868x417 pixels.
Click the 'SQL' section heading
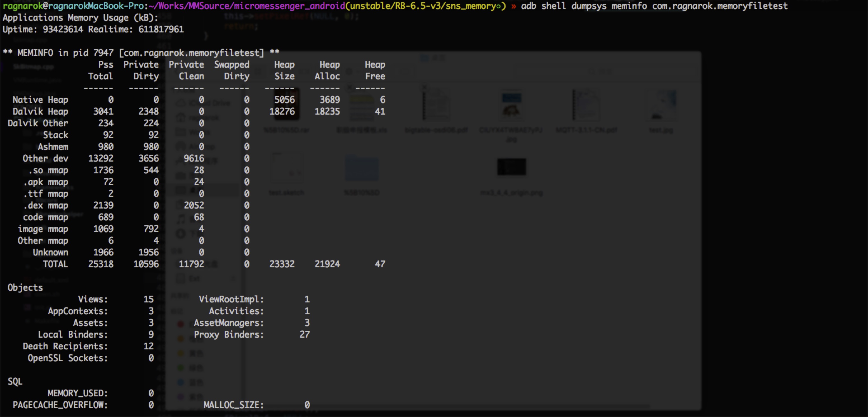[x=15, y=382]
